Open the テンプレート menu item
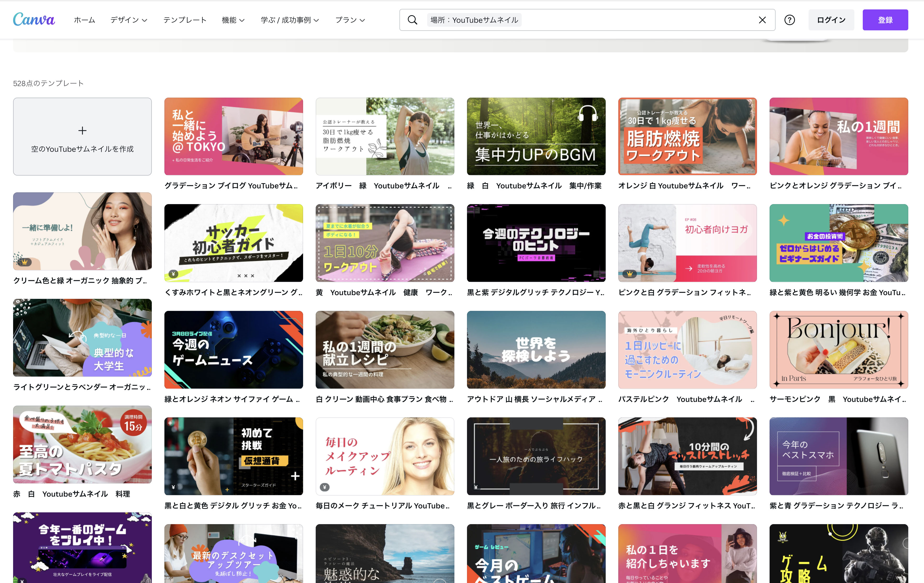The image size is (924, 583). pos(185,20)
